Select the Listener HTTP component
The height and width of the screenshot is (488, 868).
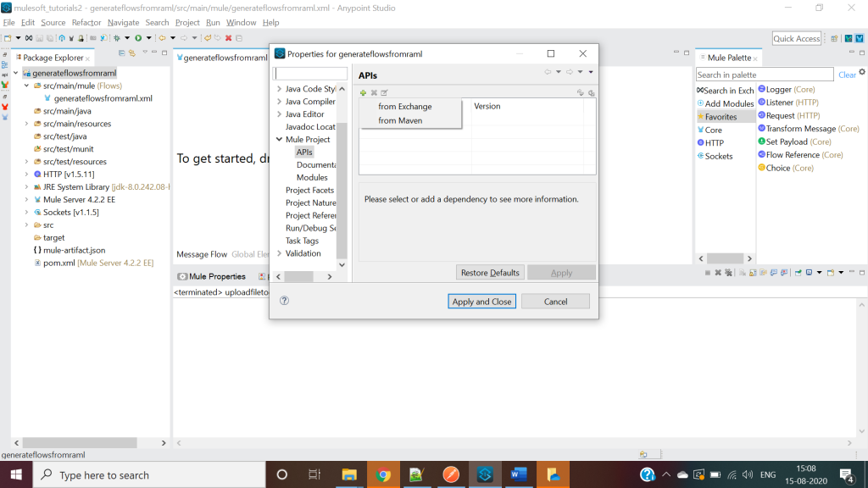[788, 102]
